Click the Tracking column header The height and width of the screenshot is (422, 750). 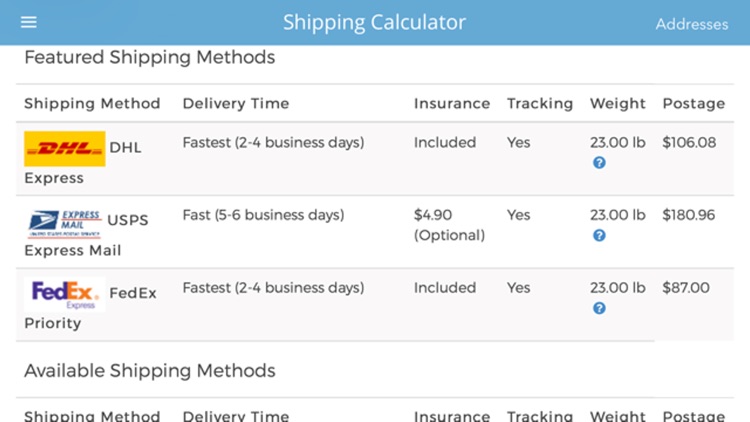click(x=540, y=103)
